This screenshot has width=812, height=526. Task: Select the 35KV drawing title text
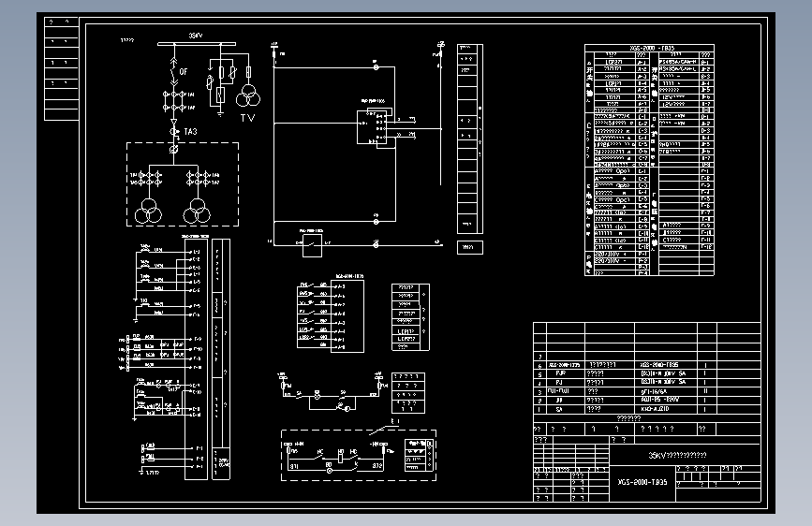677,455
